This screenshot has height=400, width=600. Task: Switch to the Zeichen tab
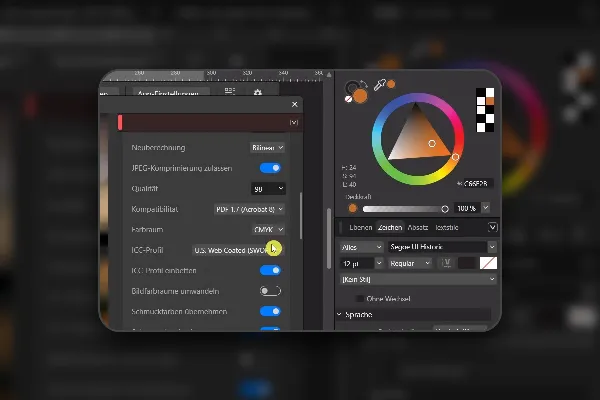click(x=390, y=227)
